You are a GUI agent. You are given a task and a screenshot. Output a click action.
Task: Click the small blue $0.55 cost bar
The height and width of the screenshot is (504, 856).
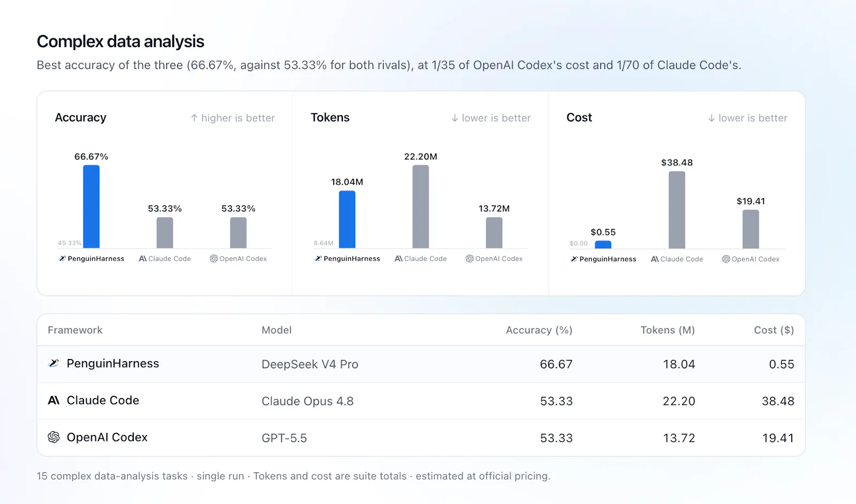[x=603, y=245]
